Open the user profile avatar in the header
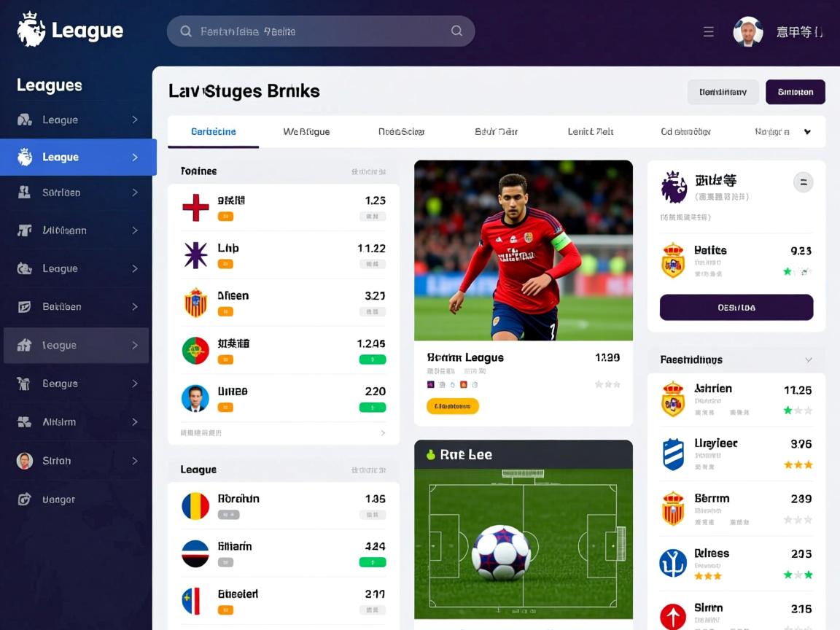 tap(748, 31)
